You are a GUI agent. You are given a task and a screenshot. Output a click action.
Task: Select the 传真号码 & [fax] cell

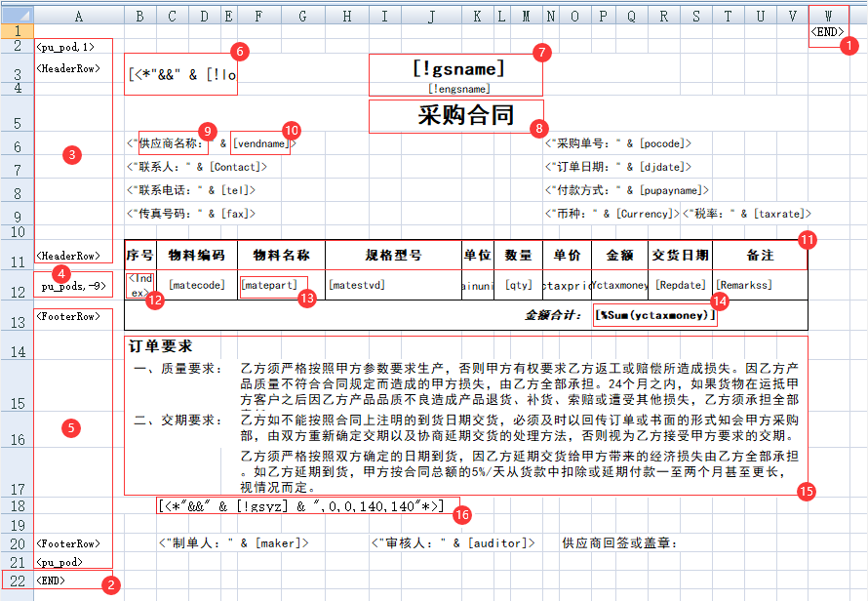click(x=191, y=214)
